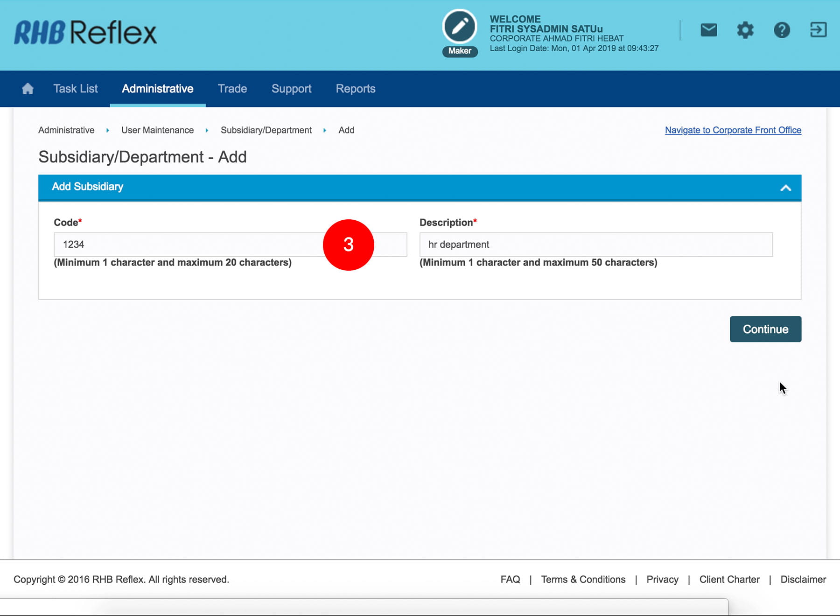This screenshot has width=840, height=616.
Task: Open the Support menu
Action: tap(291, 89)
